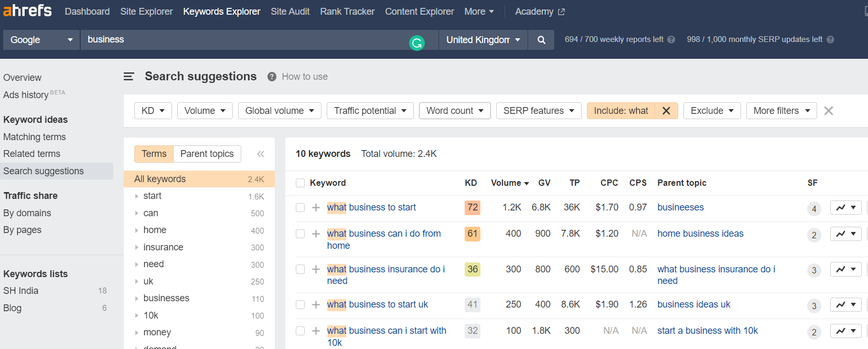Open the KD filter dropdown

click(x=153, y=111)
